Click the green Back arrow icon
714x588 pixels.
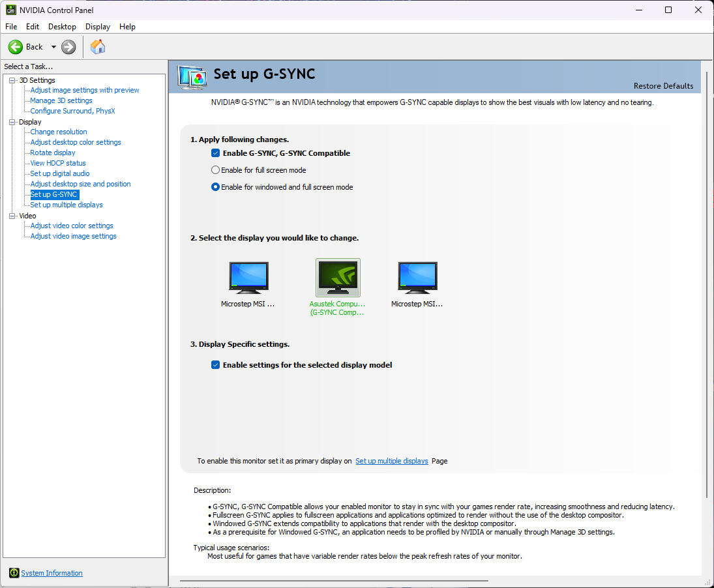[16, 47]
